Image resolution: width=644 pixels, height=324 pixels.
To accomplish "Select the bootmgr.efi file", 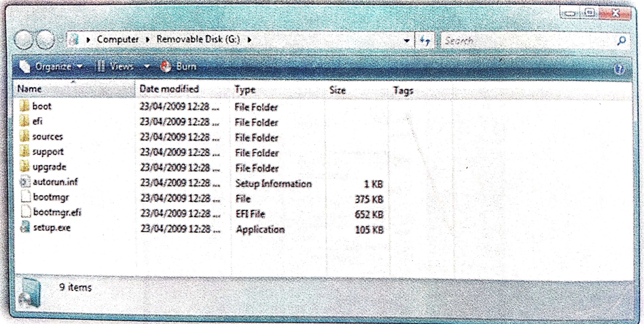I will coord(57,213).
